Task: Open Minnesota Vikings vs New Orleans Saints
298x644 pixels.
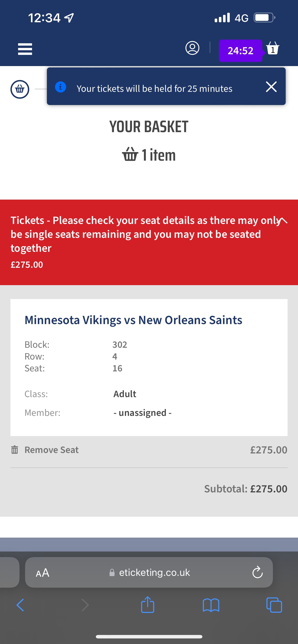Action: (x=133, y=320)
